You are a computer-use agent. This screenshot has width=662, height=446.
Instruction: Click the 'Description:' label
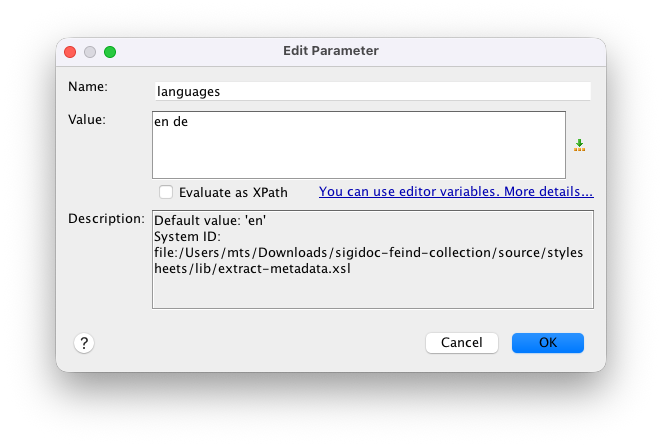click(107, 219)
